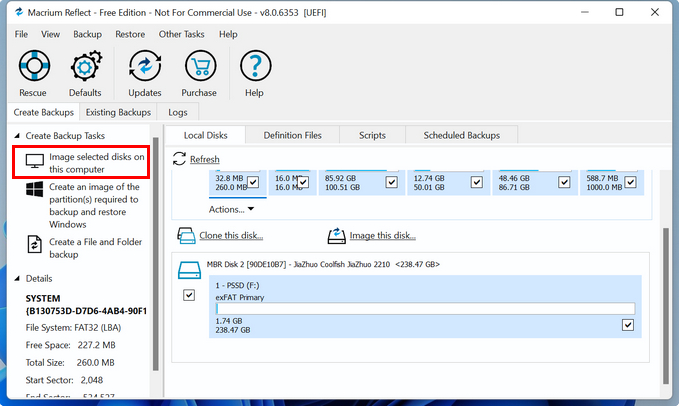Open Help question mark toolbar icon

255,66
